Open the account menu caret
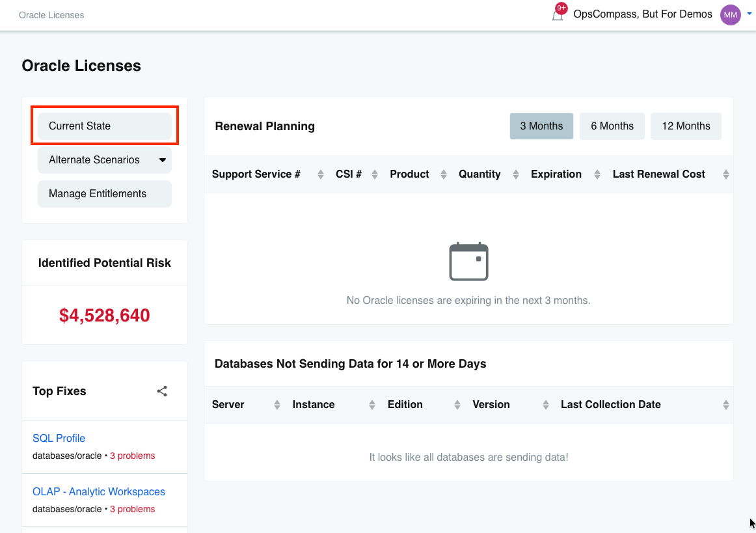Image resolution: width=756 pixels, height=533 pixels. pos(749,14)
